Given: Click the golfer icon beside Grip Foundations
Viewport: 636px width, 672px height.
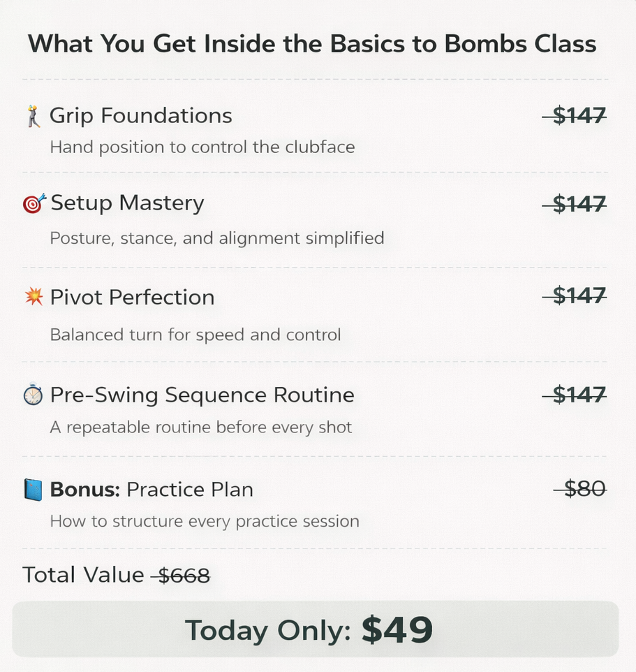Looking at the screenshot, I should (x=34, y=116).
